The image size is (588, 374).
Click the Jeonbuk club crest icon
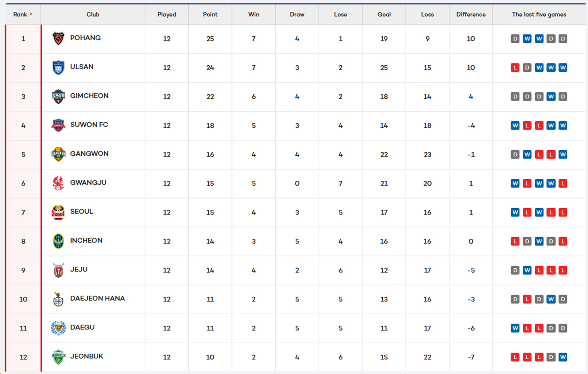coord(58,357)
